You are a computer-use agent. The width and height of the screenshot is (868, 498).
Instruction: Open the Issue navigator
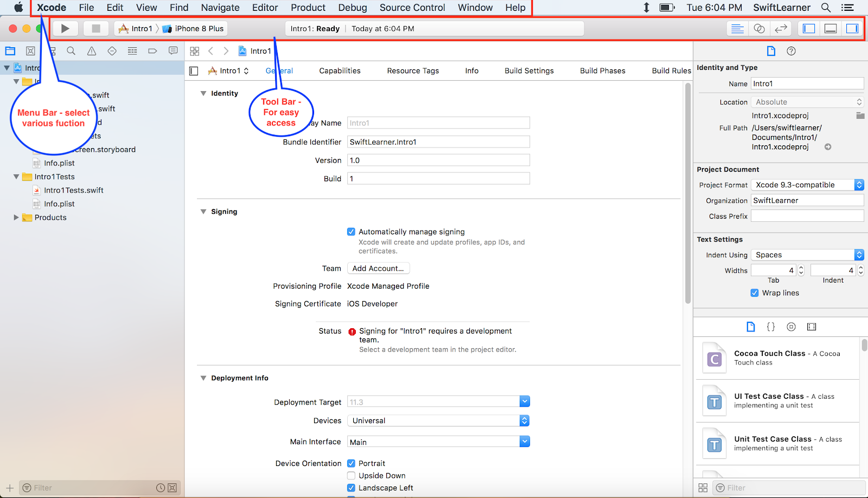point(92,51)
